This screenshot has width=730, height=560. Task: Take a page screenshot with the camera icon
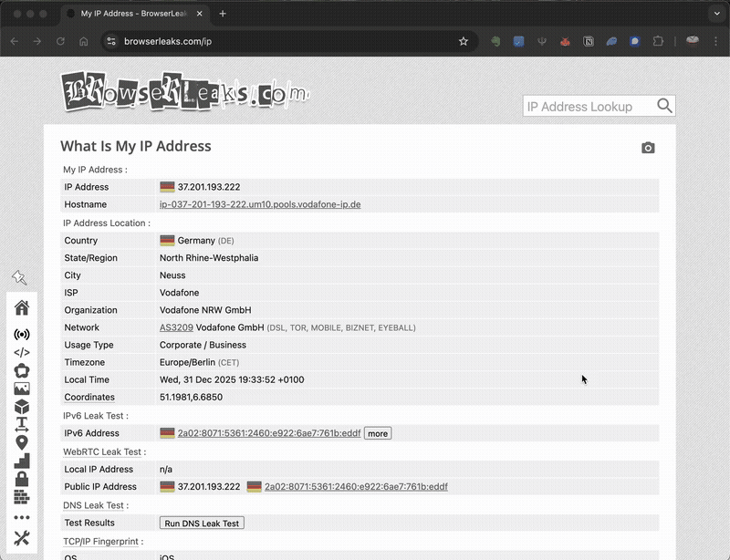(648, 148)
